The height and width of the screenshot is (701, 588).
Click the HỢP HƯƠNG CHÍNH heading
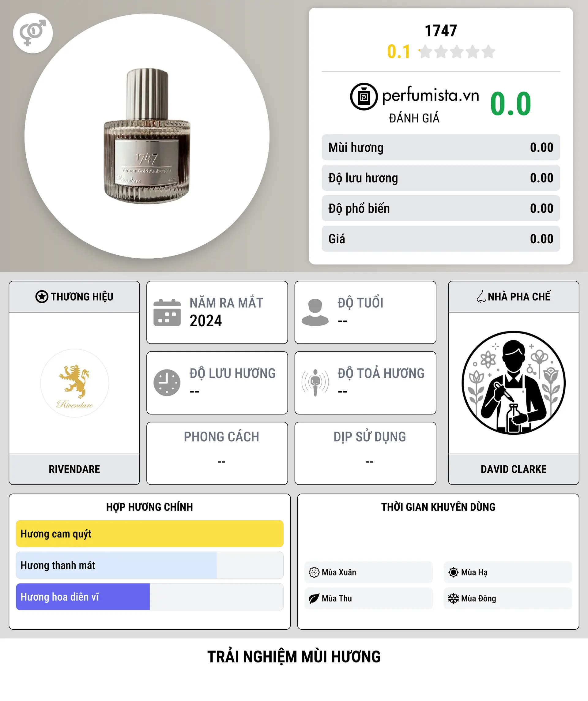coord(149,507)
